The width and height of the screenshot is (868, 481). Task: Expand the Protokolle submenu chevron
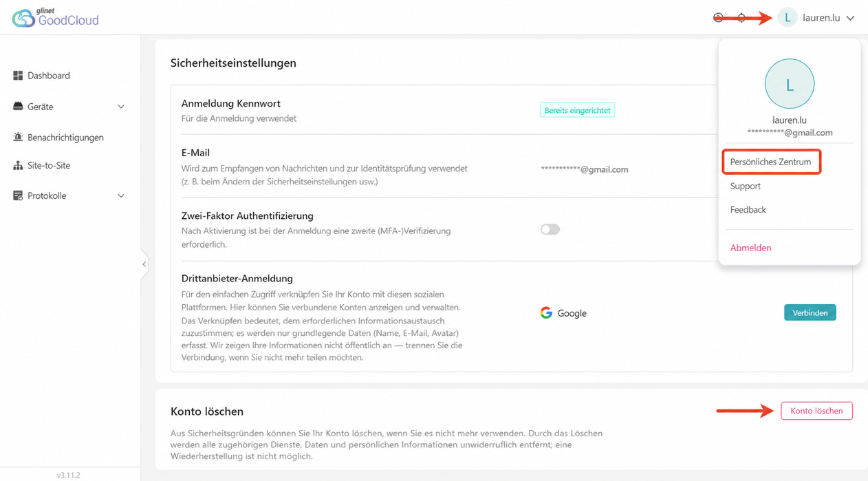pos(121,196)
